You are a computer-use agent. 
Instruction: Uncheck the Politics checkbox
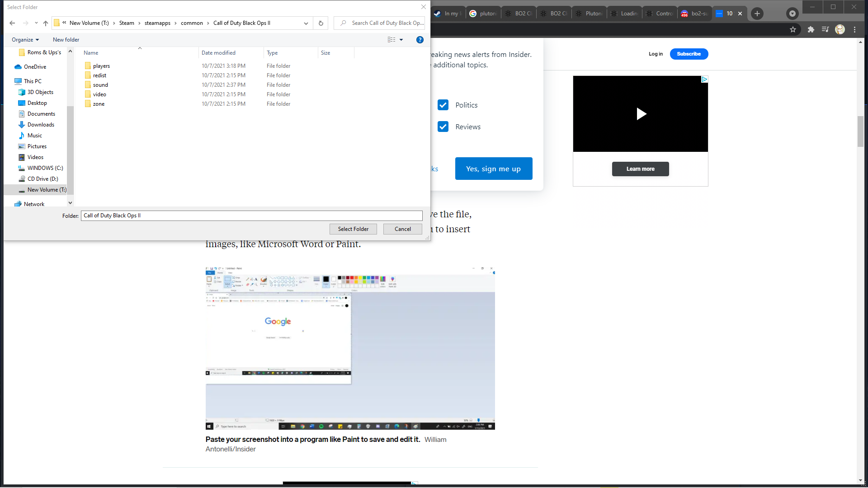[443, 105]
